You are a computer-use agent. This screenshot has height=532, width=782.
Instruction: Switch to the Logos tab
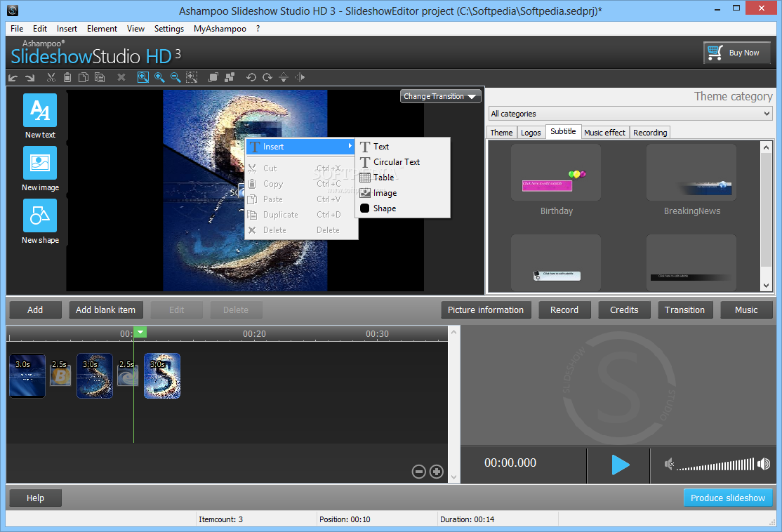531,132
